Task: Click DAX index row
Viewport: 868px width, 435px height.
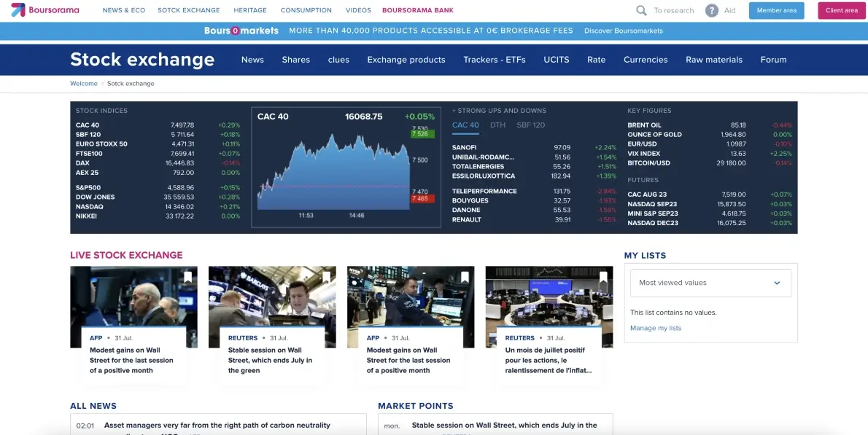Action: (x=158, y=163)
